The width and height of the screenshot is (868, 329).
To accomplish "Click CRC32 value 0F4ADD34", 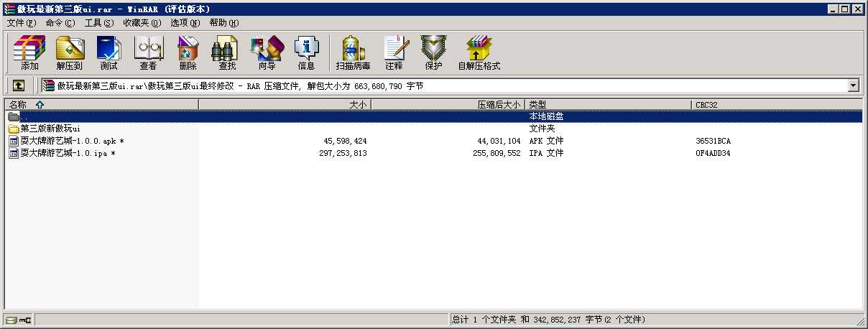I will [x=713, y=153].
